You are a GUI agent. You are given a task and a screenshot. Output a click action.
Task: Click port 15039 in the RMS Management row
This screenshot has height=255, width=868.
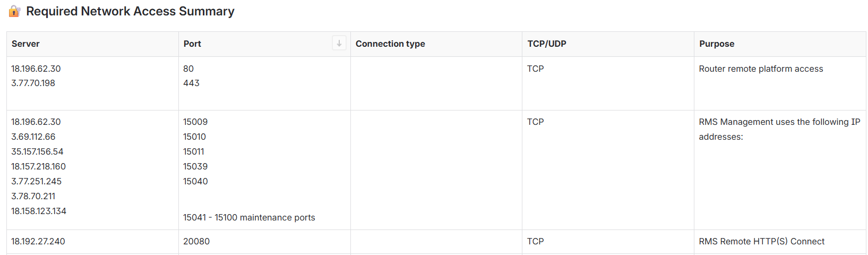[x=195, y=166]
